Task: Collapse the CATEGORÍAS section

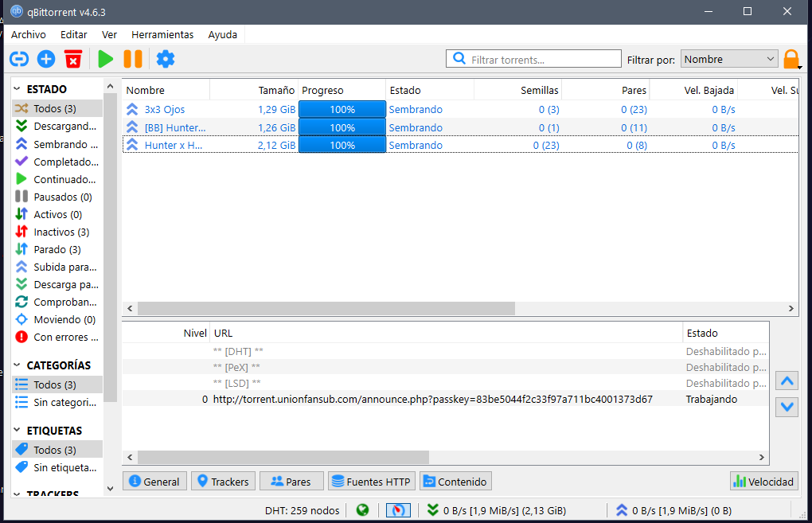Action: (17, 365)
